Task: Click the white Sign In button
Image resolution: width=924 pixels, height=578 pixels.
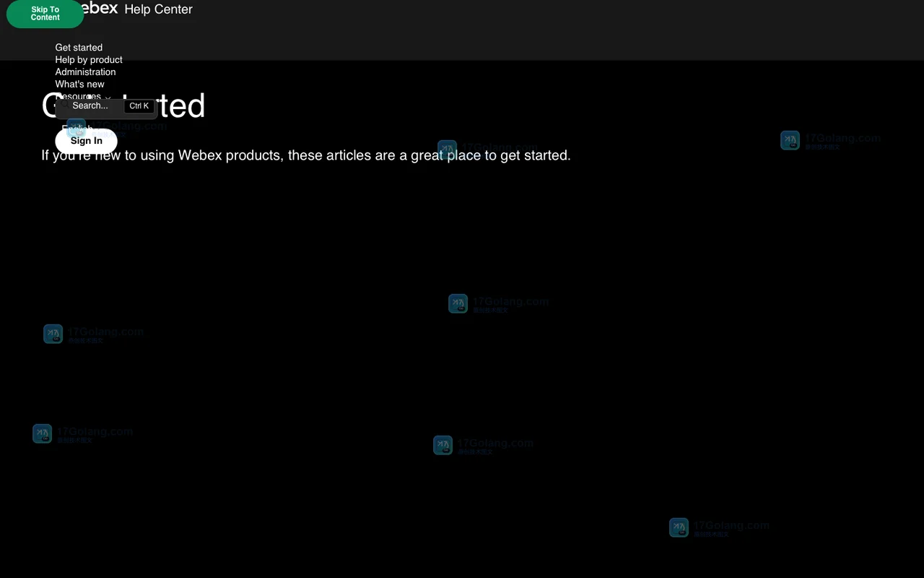Action: coord(87,141)
